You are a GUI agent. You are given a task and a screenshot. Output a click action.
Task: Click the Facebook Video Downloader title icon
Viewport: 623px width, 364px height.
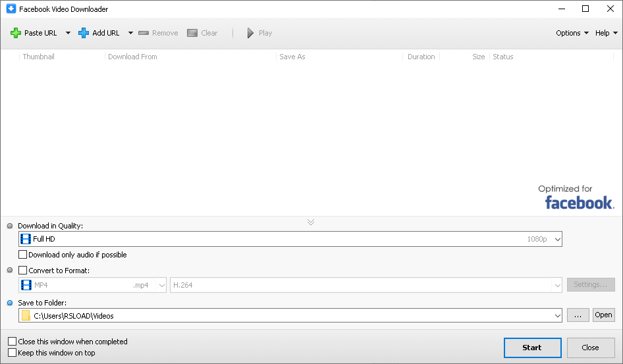pos(11,9)
